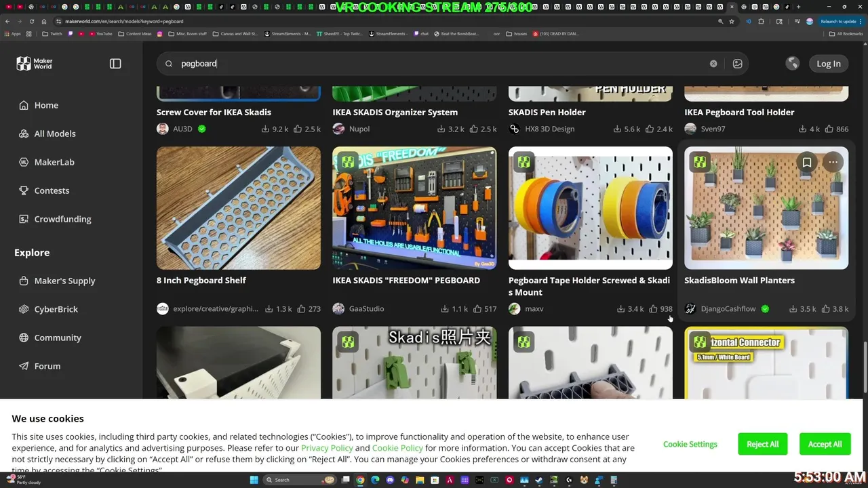Open All Bookmarks folder
868x488 pixels.
[x=846, y=33]
